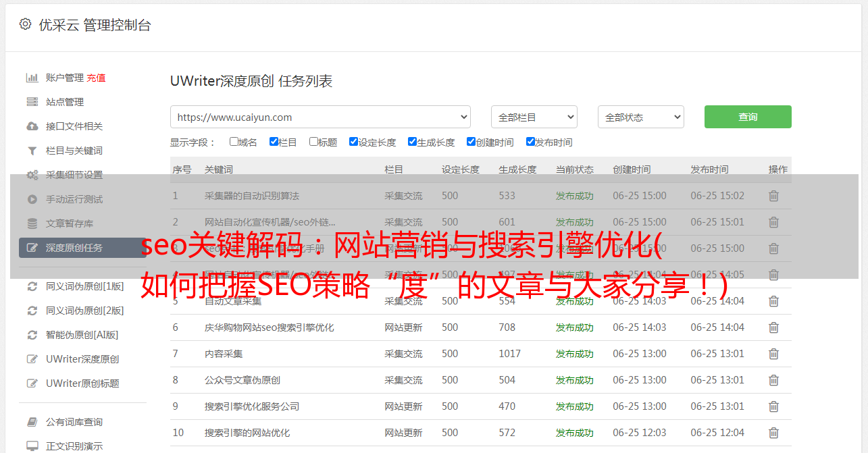Toggle the 发布时间 display field checkbox

(530, 142)
